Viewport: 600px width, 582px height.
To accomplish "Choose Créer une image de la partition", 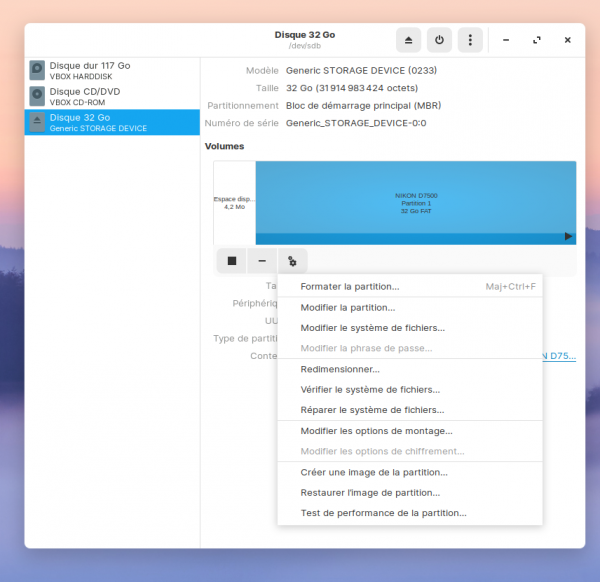I will tap(373, 472).
